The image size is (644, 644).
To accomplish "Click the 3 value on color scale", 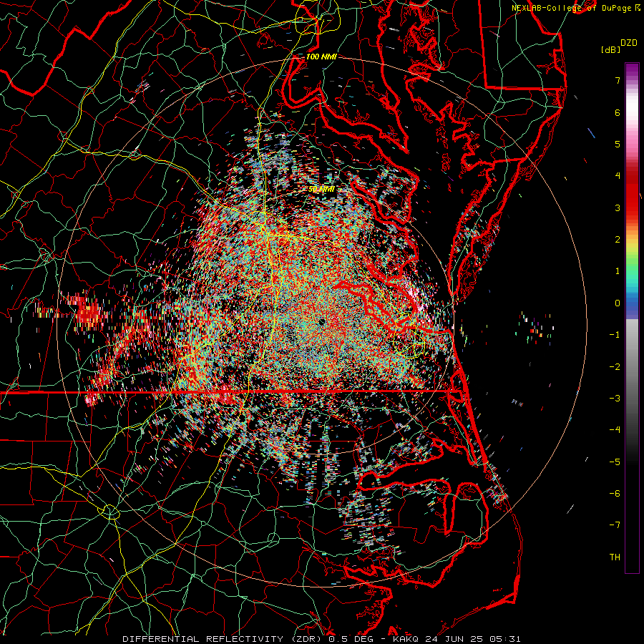I will tap(618, 208).
